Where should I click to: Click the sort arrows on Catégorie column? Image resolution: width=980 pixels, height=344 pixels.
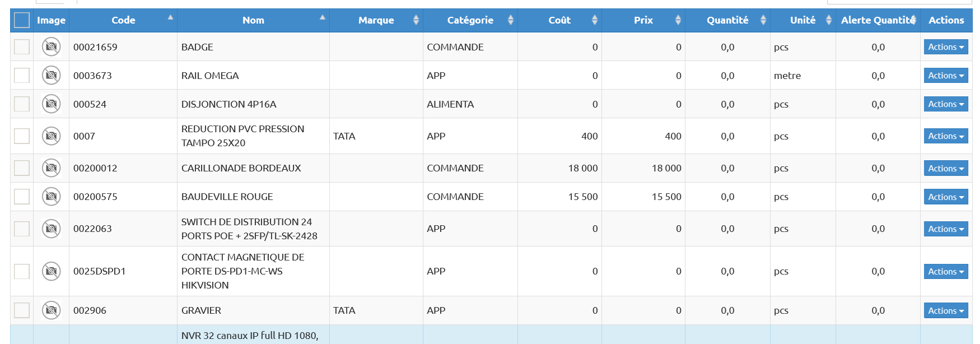click(x=510, y=20)
